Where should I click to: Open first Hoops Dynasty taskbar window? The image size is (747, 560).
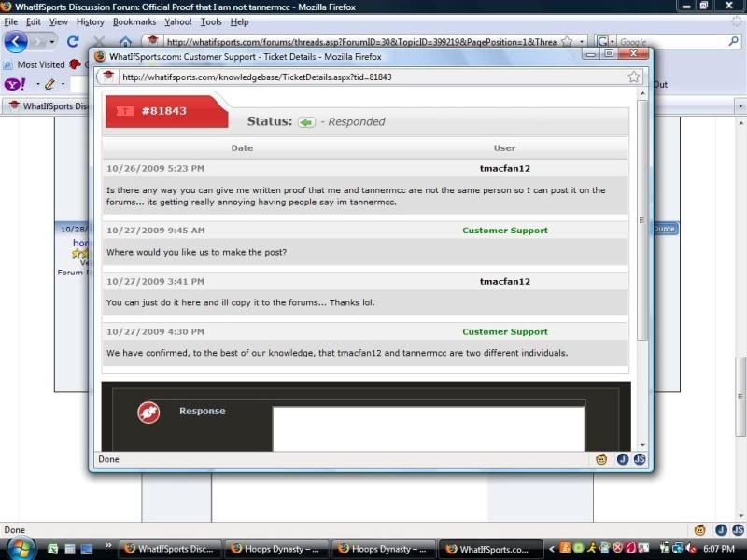tap(274, 549)
